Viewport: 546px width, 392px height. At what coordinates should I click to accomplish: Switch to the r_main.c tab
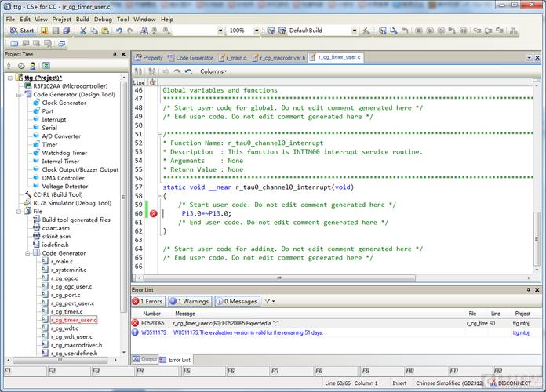point(232,58)
